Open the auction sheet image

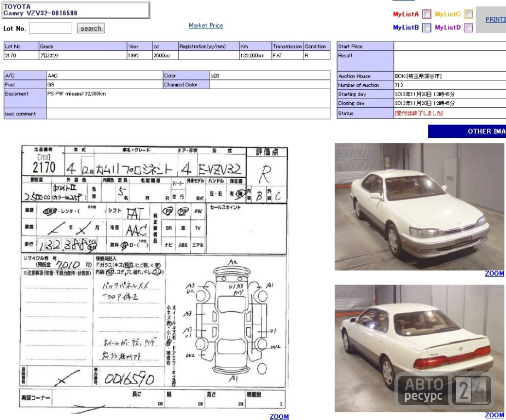[x=154, y=278]
